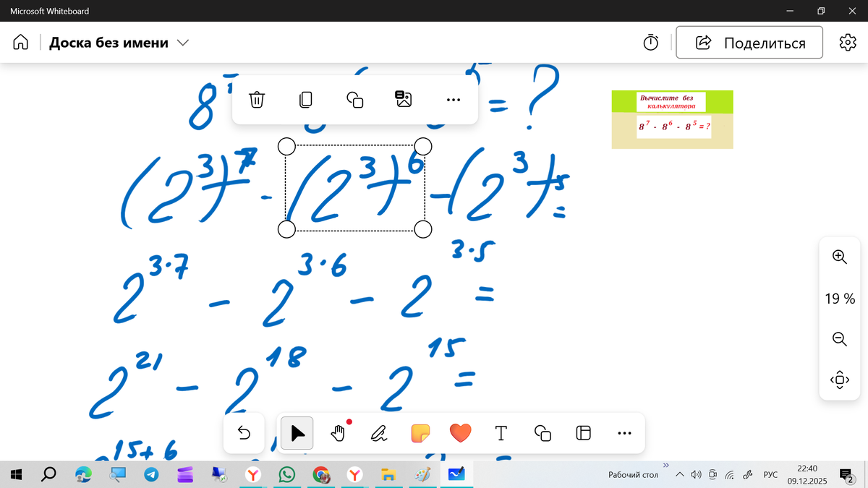868x488 pixels.
Task: Convert selected ink to shape
Action: click(354, 100)
